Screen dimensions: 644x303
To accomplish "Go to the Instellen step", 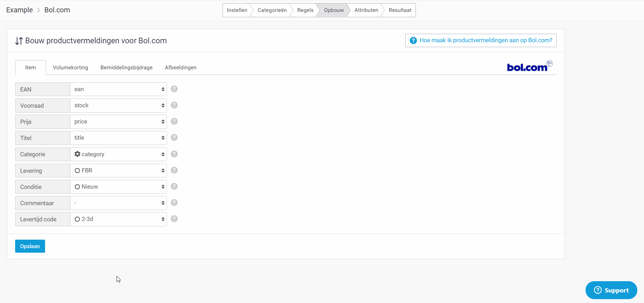I will pos(237,10).
